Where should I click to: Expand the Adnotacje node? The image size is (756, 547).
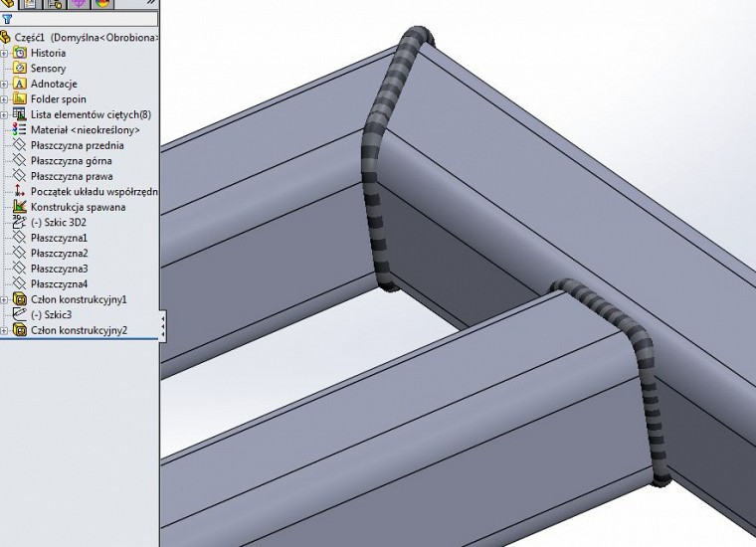click(x=4, y=84)
